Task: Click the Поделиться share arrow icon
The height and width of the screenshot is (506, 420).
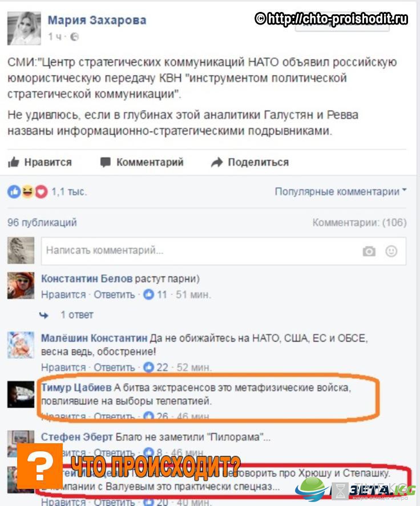Action: click(217, 162)
